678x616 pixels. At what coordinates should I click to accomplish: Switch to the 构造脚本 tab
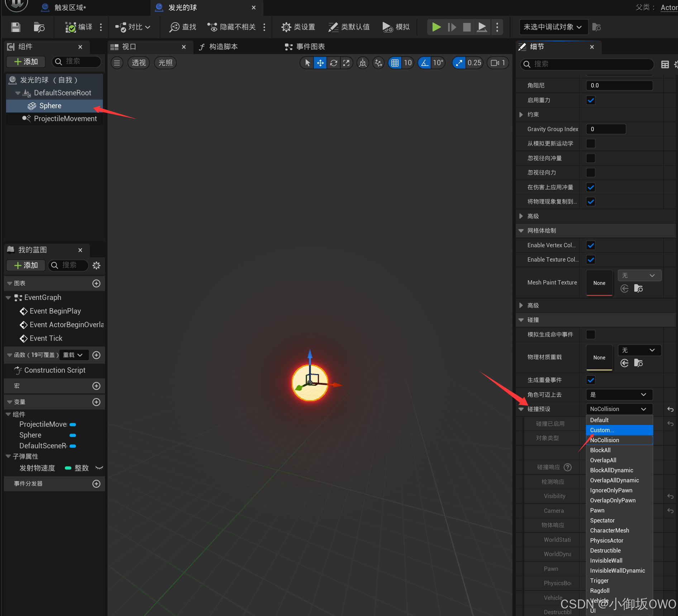coord(219,47)
